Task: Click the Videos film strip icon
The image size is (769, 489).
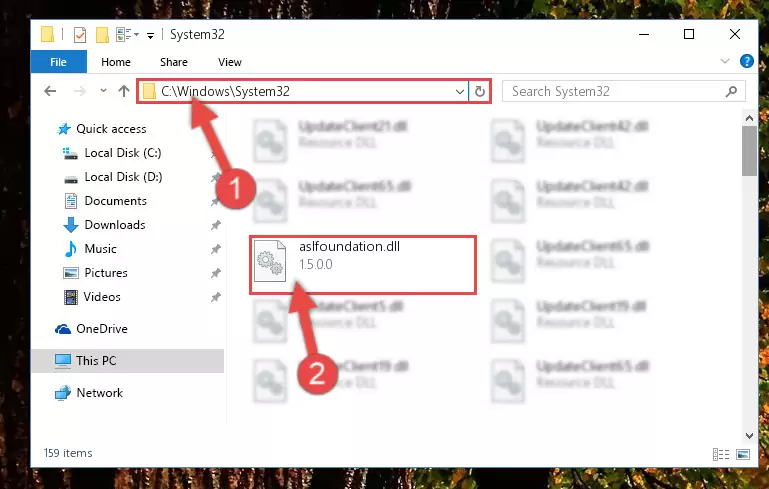Action: click(x=71, y=297)
